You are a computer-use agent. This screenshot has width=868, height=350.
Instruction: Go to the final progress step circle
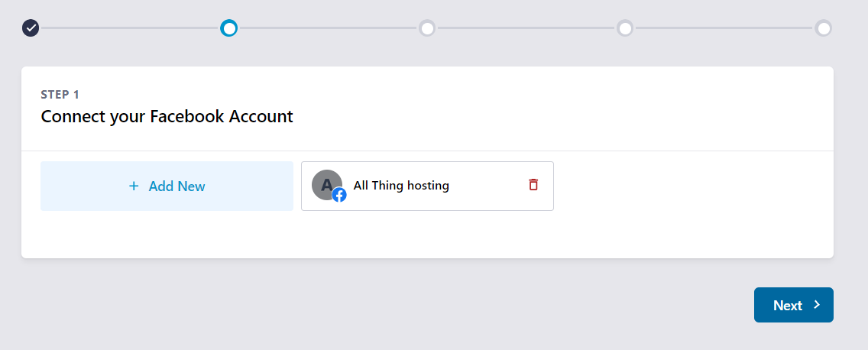(823, 28)
